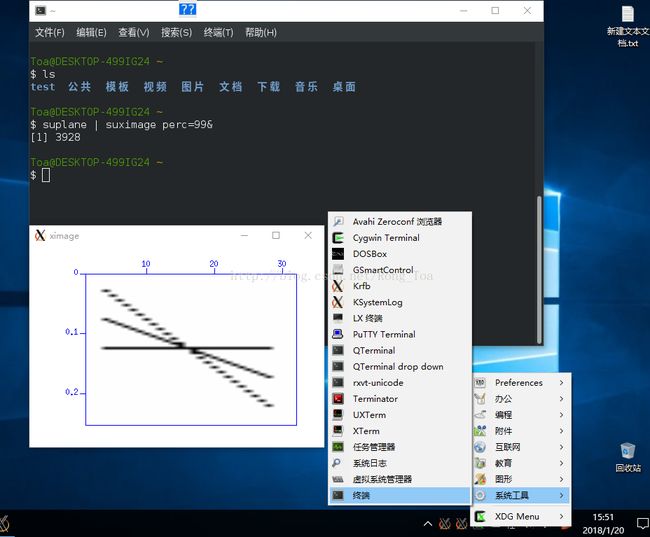Expand the 图形 submenu arrow
The height and width of the screenshot is (537, 650).
click(561, 479)
